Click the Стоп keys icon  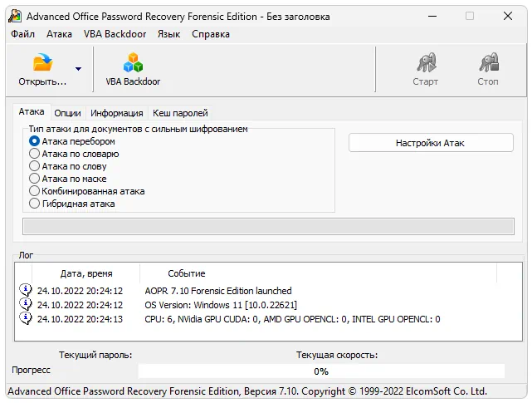click(489, 62)
